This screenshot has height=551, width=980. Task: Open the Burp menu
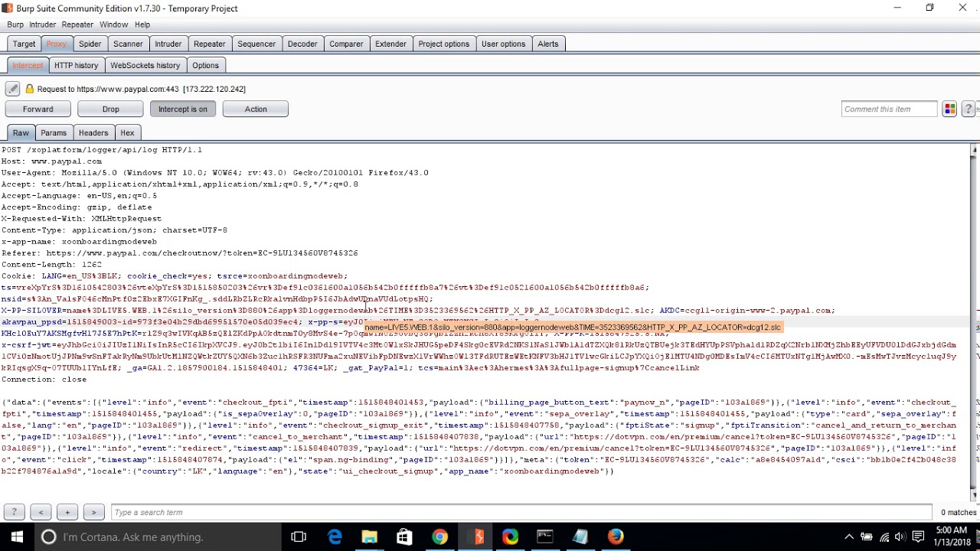tap(15, 24)
